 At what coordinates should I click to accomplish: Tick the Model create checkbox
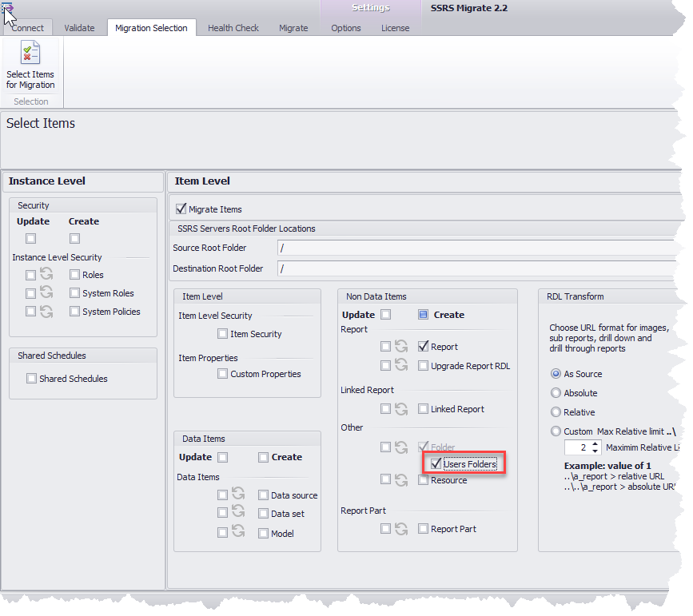coord(264,534)
